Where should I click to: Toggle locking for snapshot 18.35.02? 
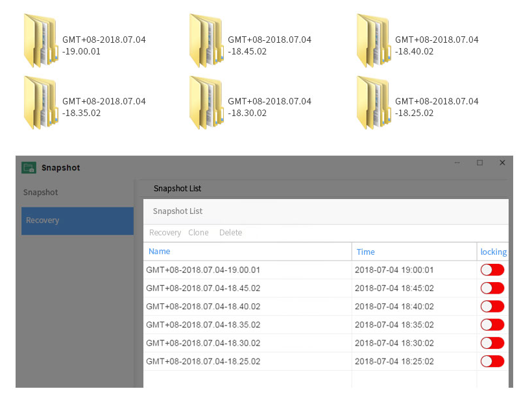coord(492,325)
